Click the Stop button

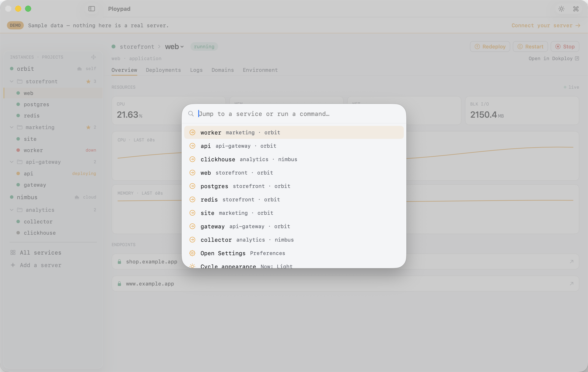[x=565, y=46]
